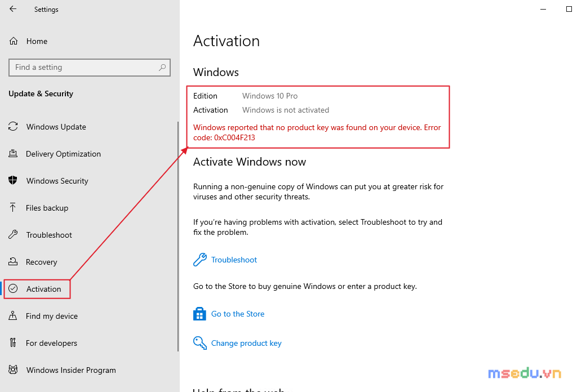Click the Recovery icon in sidebar
Image resolution: width=577 pixels, height=392 pixels.
click(13, 261)
